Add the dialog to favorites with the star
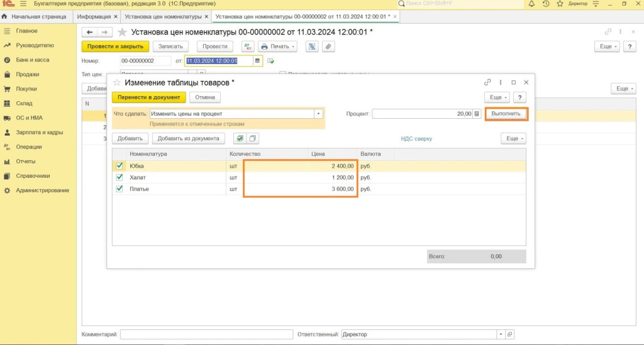The height and width of the screenshot is (345, 644). point(116,82)
